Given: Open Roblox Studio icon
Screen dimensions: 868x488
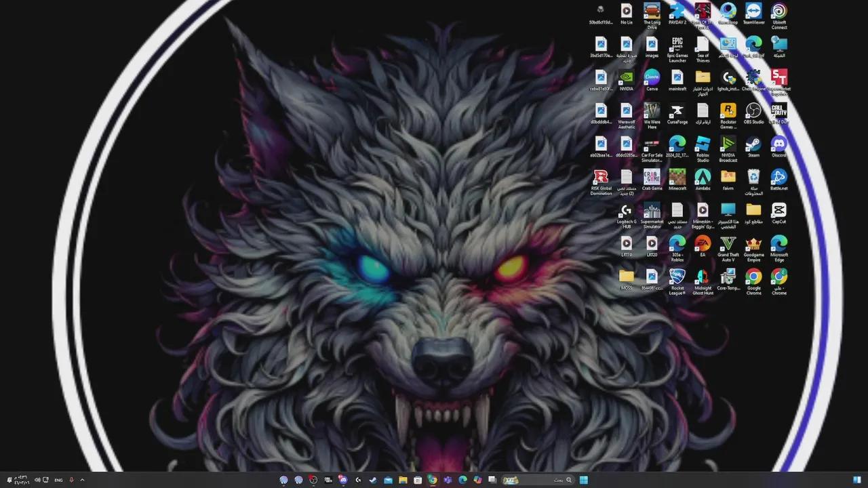Looking at the screenshot, I should 703,149.
